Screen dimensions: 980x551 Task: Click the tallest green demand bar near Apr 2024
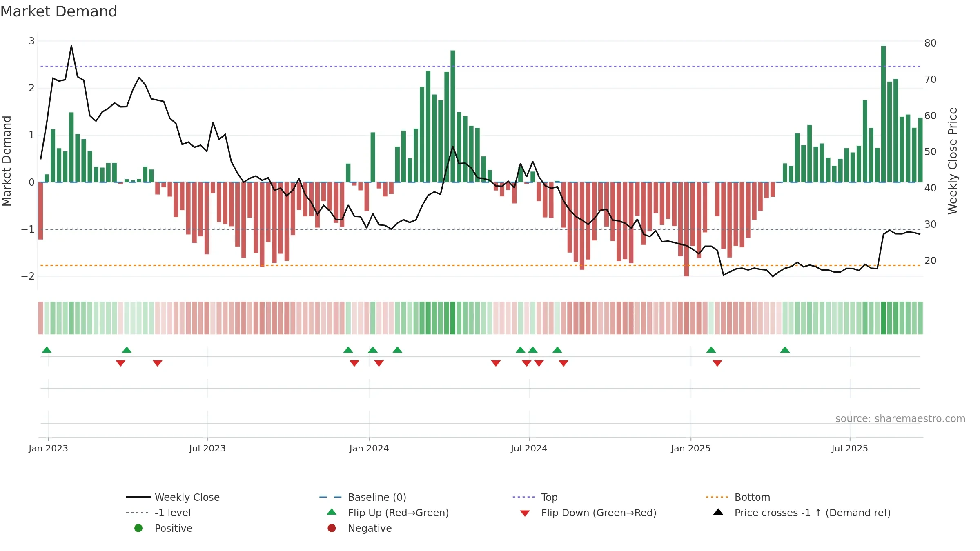pos(453,116)
